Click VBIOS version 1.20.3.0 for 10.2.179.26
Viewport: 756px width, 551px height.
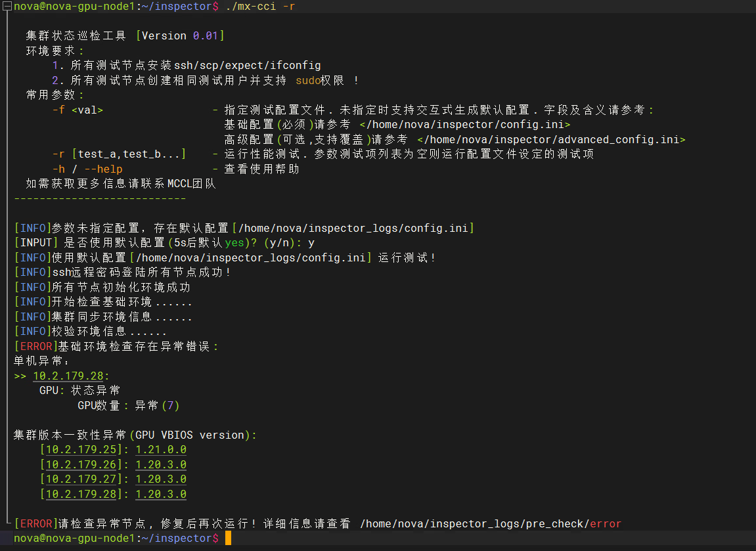click(161, 465)
